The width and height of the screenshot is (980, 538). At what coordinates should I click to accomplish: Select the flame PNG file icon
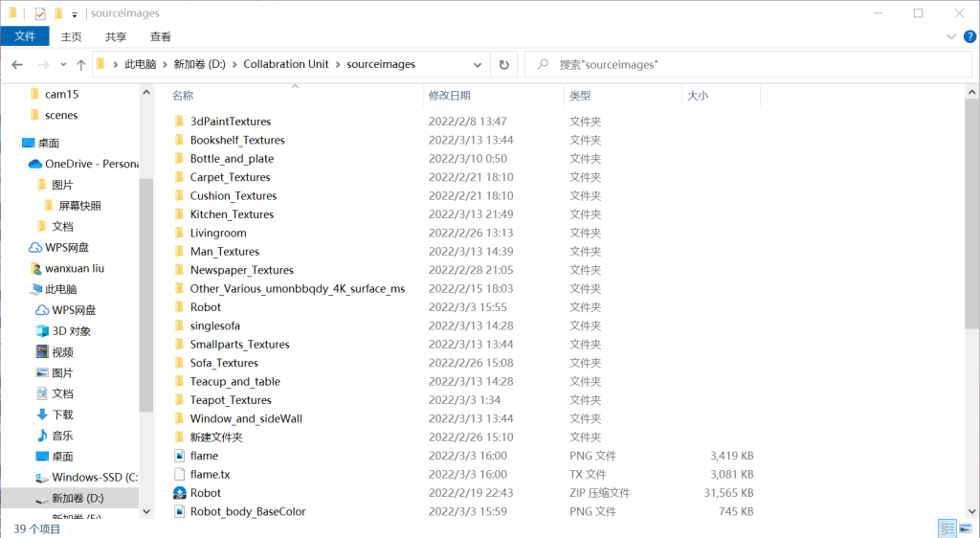click(179, 456)
